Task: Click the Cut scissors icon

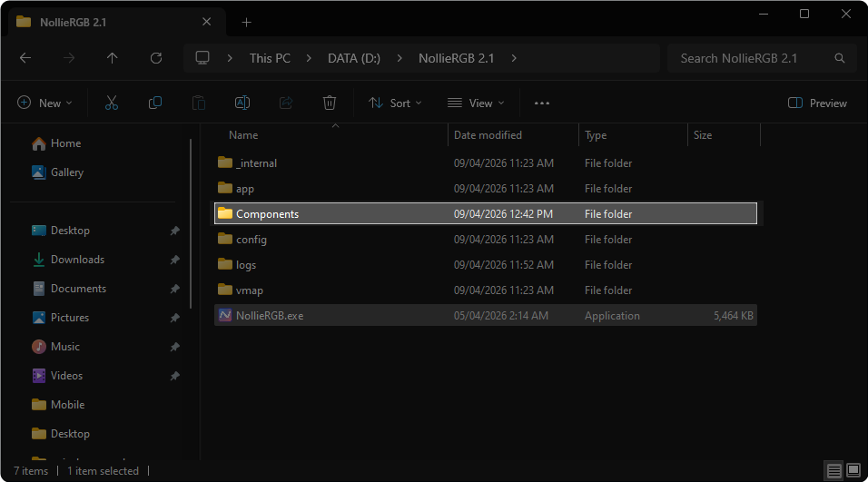Action: pos(112,103)
